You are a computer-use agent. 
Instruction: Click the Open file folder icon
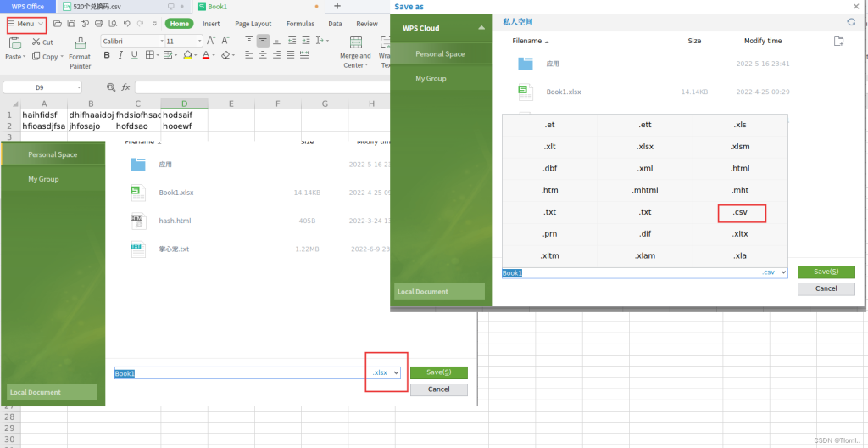coord(58,24)
